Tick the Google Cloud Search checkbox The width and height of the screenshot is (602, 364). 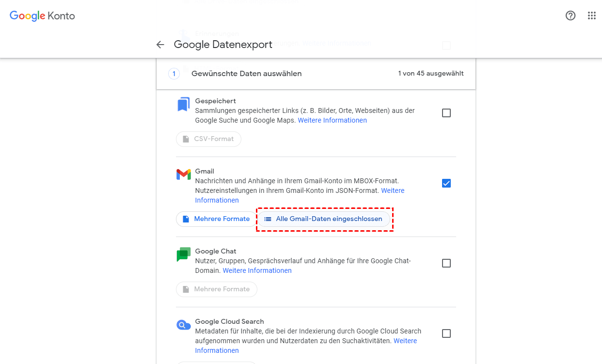[446, 333]
